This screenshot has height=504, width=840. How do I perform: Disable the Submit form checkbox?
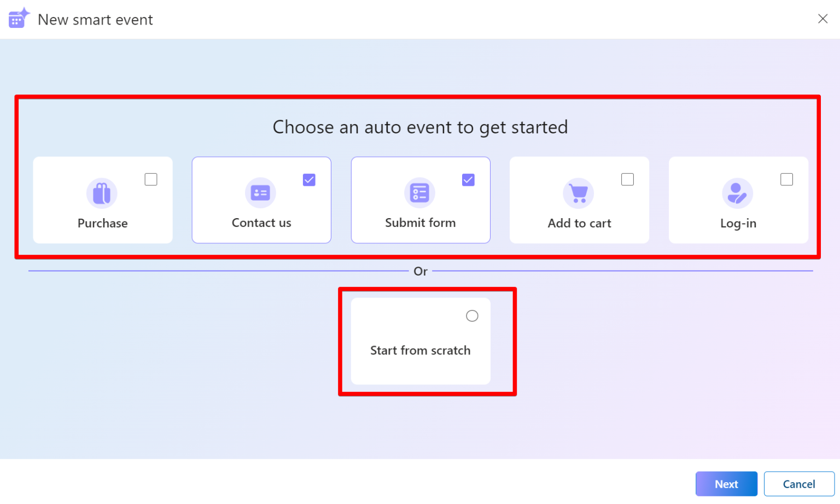click(468, 179)
